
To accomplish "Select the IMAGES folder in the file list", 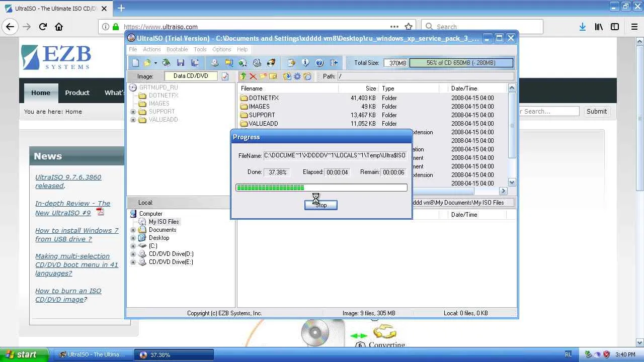I will pos(259,107).
